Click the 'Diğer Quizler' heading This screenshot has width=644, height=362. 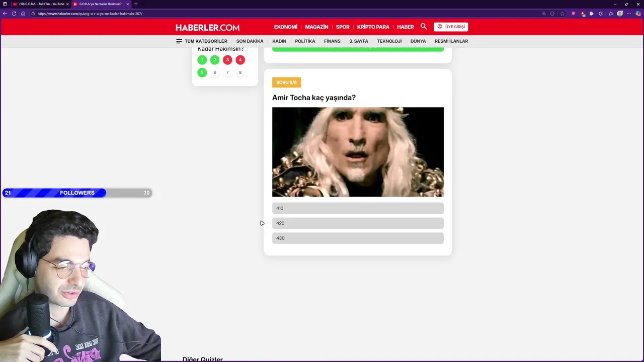pos(203,359)
